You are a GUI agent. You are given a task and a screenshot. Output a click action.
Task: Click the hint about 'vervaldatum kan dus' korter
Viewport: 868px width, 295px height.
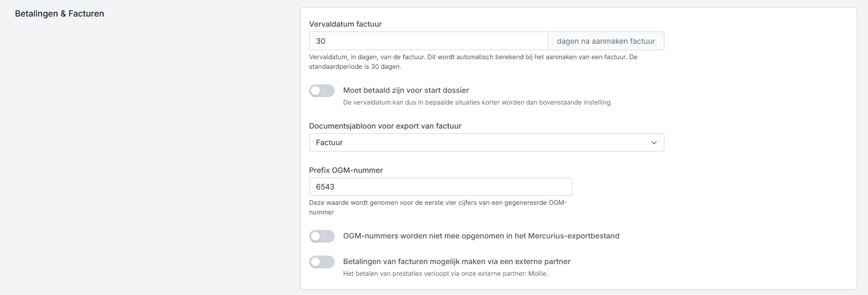tap(477, 102)
